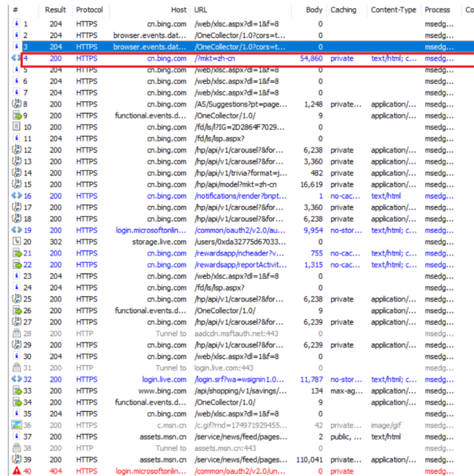
Task: Sort by the Content-Type column header
Action: 393,10
